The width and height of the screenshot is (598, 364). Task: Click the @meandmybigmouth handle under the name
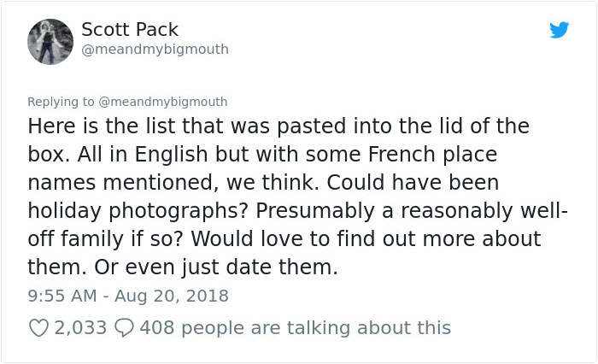[x=155, y=50]
